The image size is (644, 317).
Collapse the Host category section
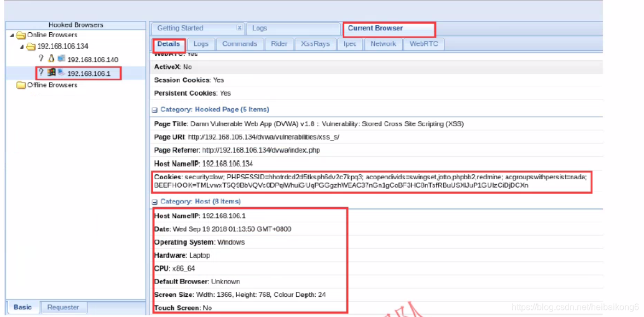click(155, 202)
